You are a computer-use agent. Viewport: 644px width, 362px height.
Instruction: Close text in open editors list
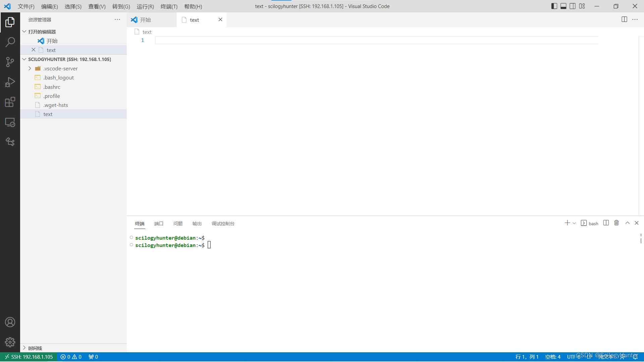coord(34,50)
